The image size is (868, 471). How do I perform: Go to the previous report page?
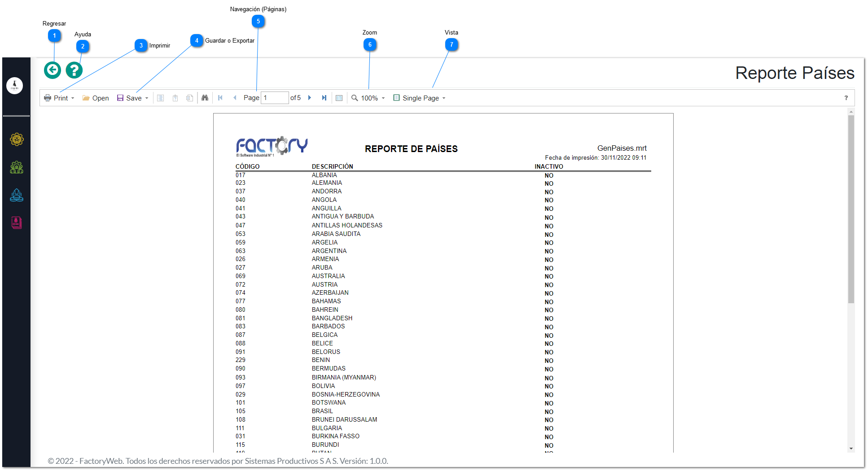235,98
